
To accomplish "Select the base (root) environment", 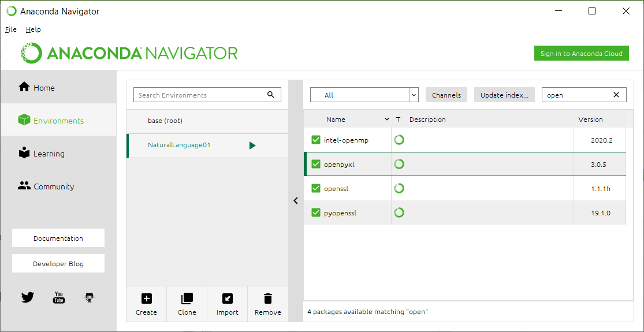I will point(207,121).
